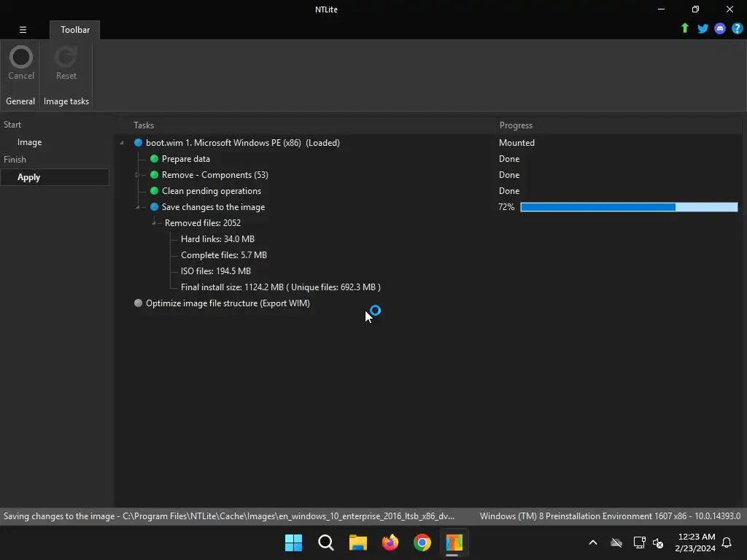Viewport: 747px width, 560px height.
Task: Click the 72% progress bar
Action: (x=629, y=206)
